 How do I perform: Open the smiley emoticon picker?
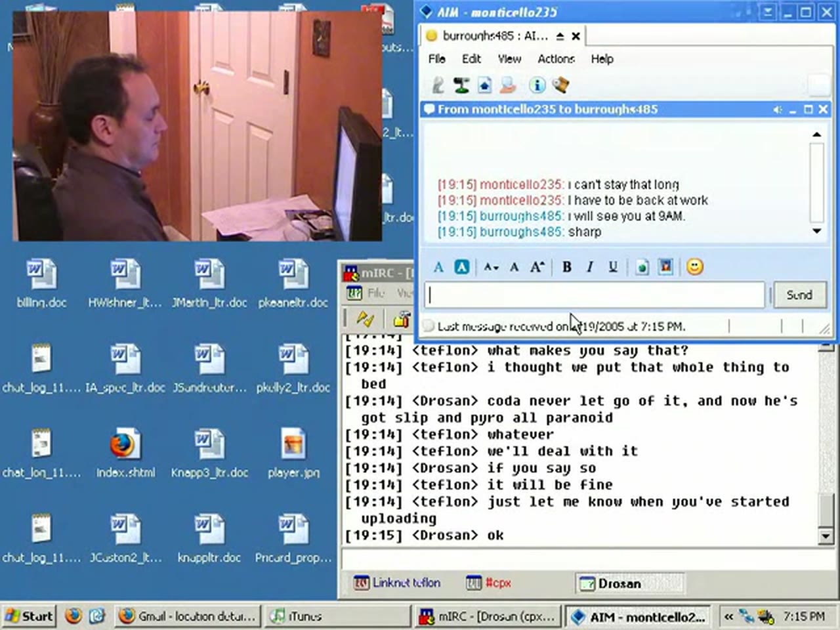[695, 266]
